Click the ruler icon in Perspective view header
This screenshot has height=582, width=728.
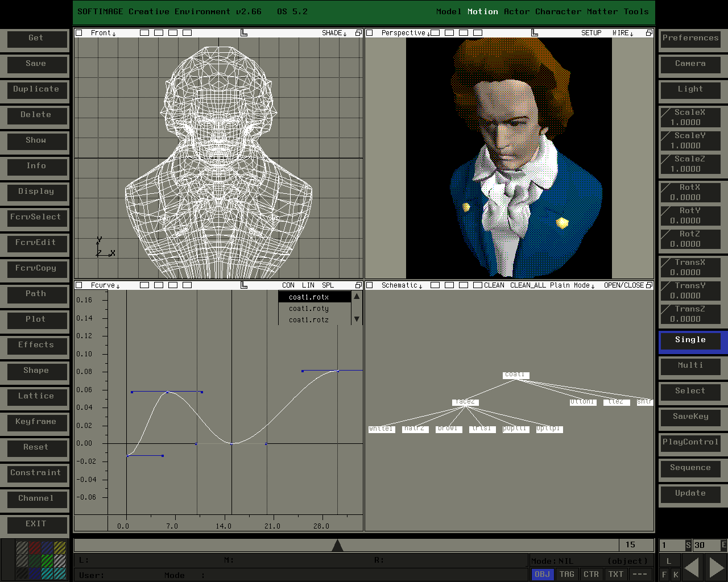[x=535, y=33]
